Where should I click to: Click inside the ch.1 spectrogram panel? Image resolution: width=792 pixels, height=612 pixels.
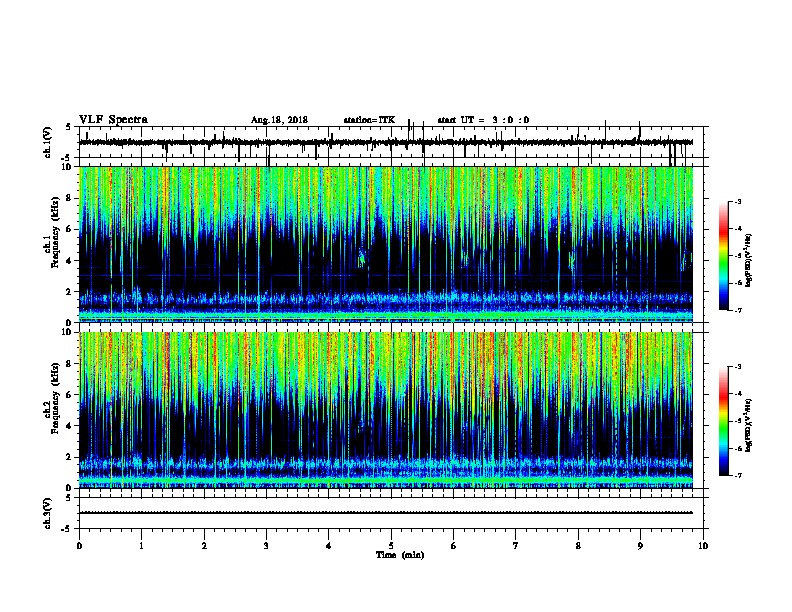click(x=386, y=244)
